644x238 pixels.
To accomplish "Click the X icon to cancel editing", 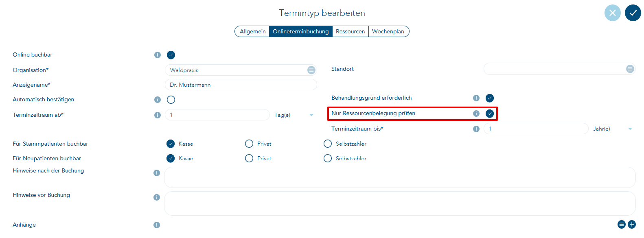I will [612, 13].
